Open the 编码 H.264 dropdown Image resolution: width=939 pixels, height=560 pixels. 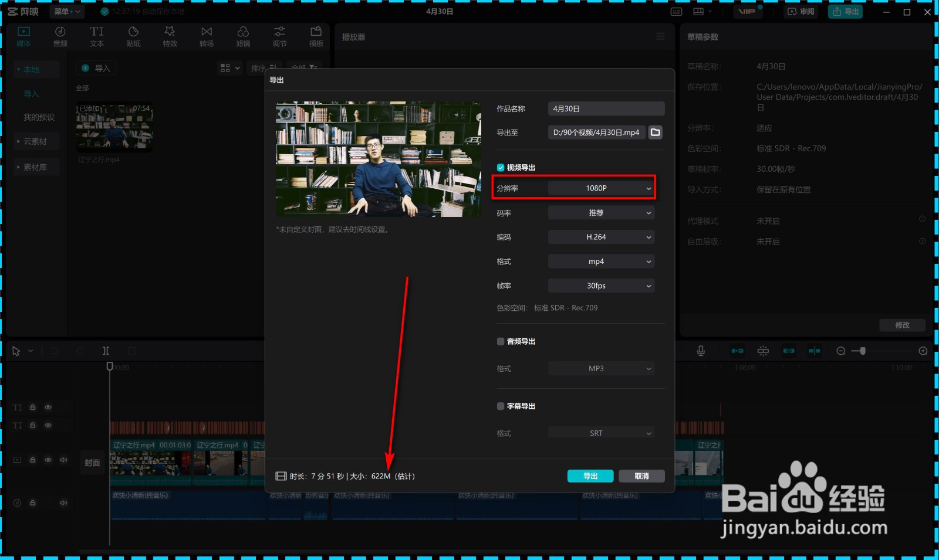pyautogui.click(x=602, y=237)
